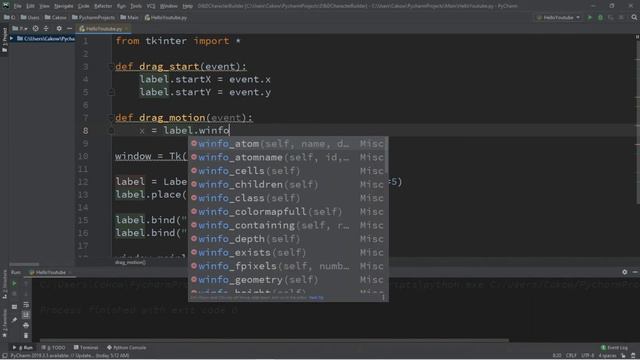Fold the drag_start function at line 3
The width and height of the screenshot is (640, 360).
(x=111, y=67)
